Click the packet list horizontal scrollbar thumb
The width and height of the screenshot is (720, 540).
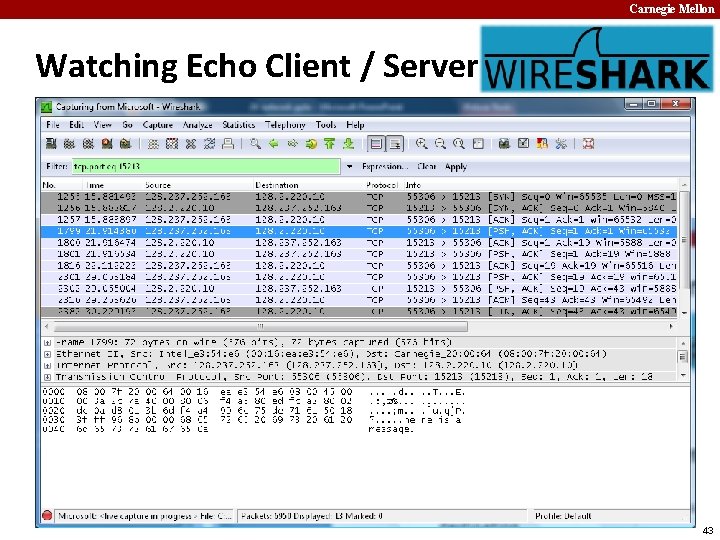(x=260, y=326)
